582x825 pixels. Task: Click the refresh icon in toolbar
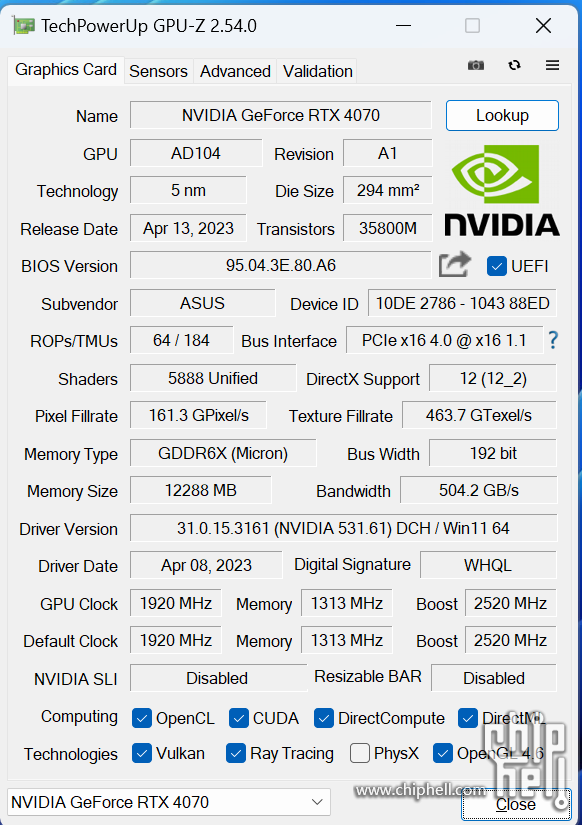[514, 65]
